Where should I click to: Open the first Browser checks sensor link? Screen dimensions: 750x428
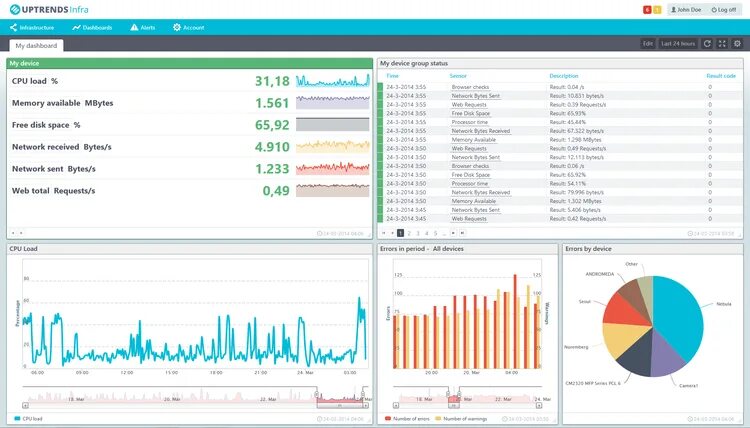coord(470,87)
